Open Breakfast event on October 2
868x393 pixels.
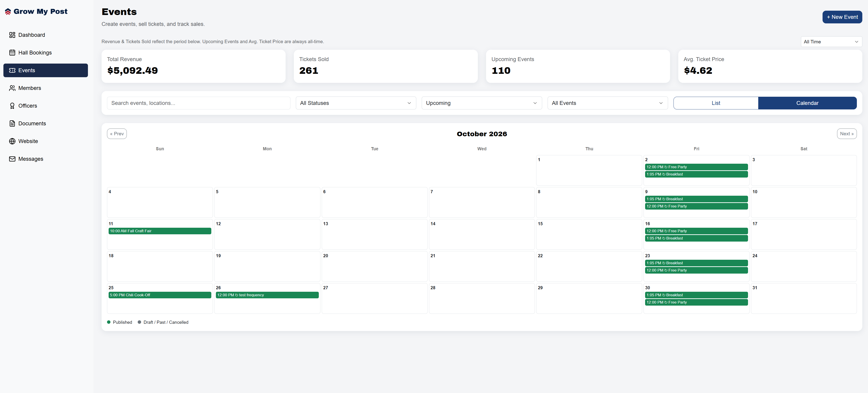point(696,174)
